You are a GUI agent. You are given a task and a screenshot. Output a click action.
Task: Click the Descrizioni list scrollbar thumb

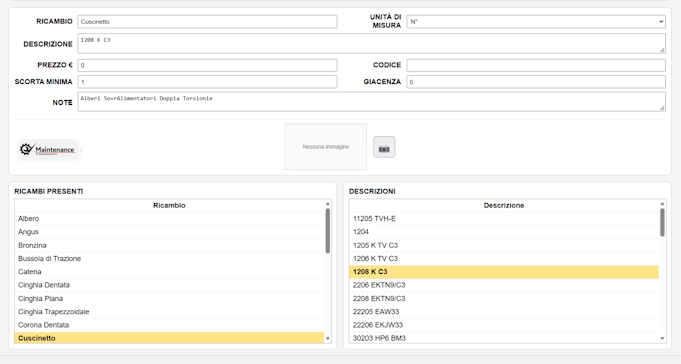coord(662,222)
